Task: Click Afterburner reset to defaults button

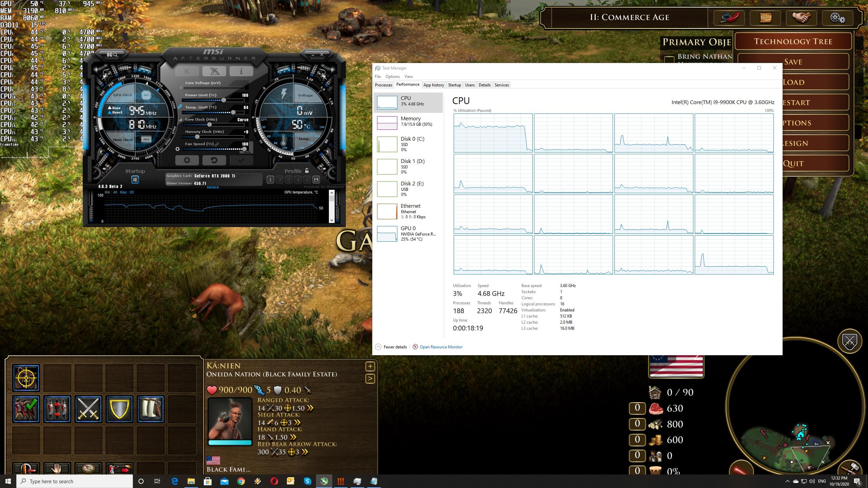Action: [214, 160]
